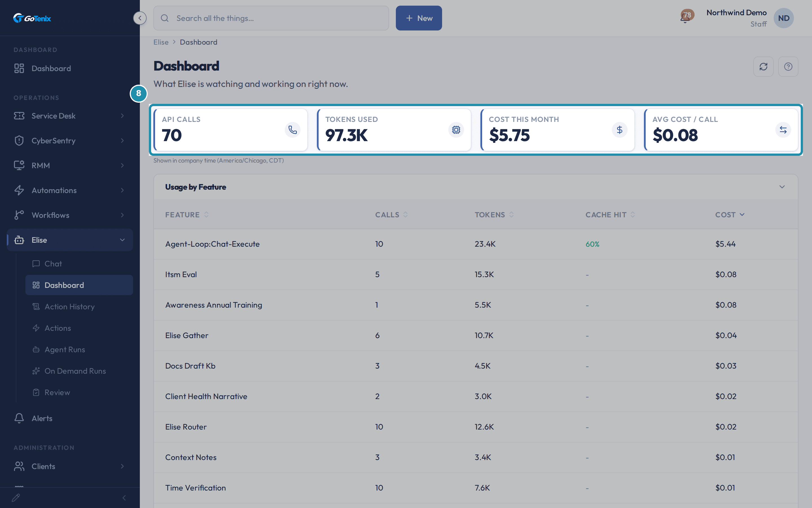
Task: Open the ND user avatar menu
Action: (784, 18)
